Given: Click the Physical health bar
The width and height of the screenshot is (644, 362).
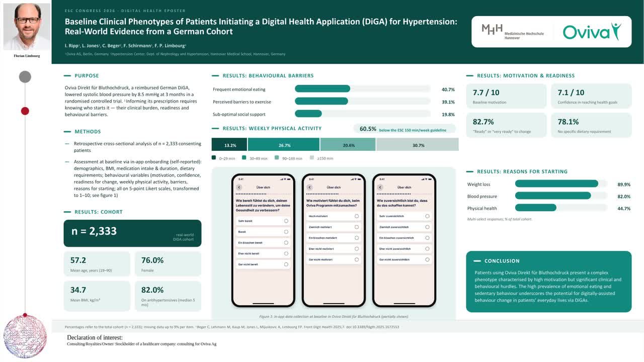Looking at the screenshot, I should (x=536, y=208).
